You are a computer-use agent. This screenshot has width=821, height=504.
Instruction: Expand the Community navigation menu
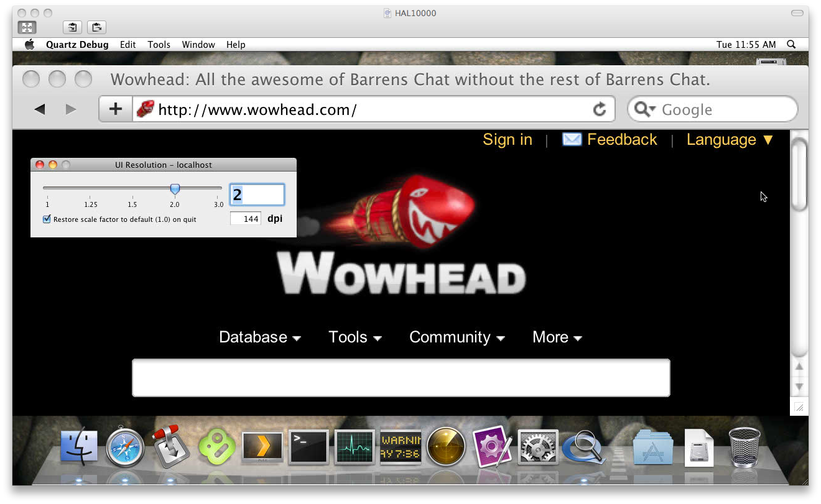(x=457, y=337)
